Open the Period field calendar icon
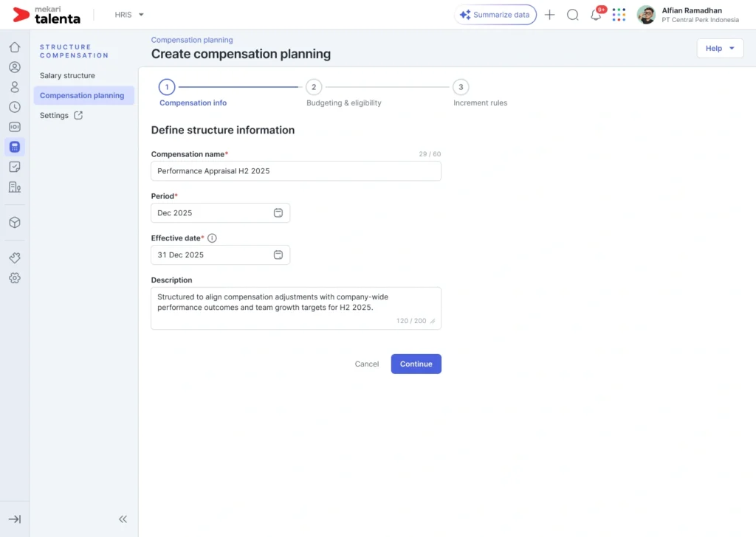 pos(278,213)
